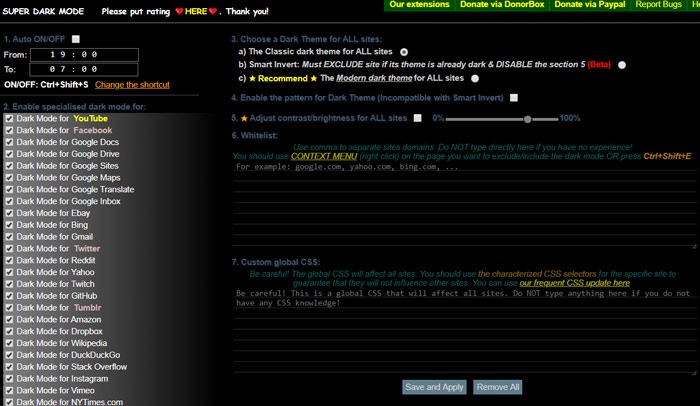This screenshot has width=700, height=406.
Task: Uncheck Dark Mode for GitHub
Action: (x=9, y=296)
